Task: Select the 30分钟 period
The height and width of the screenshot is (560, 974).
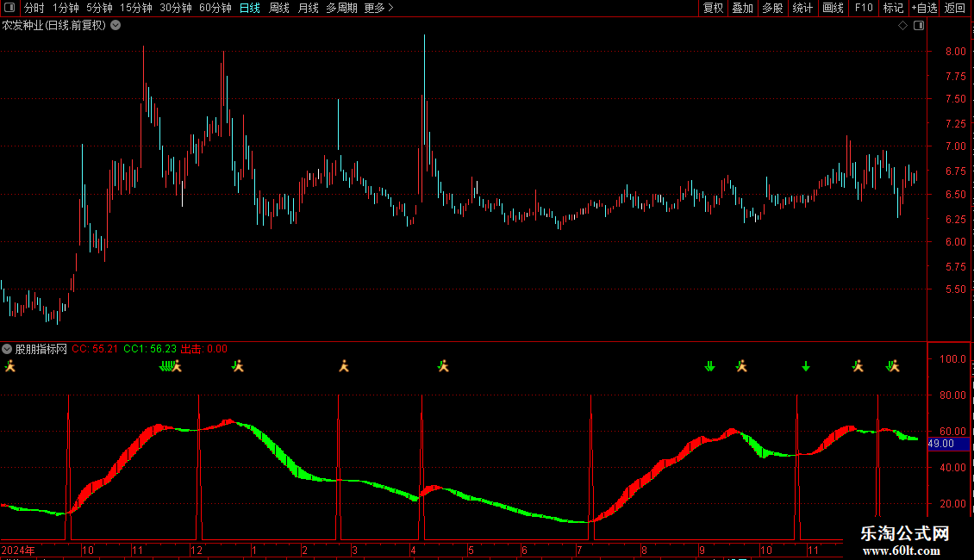Action: pos(176,8)
